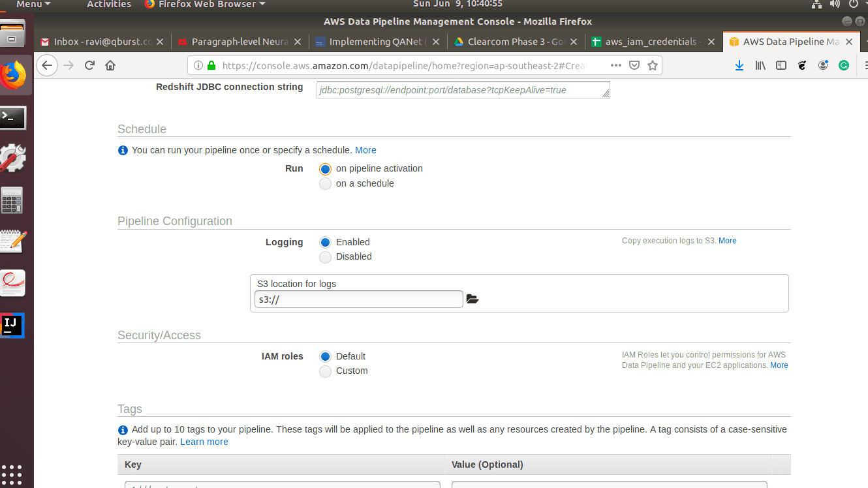868x488 pixels.
Task: Launch IntelliJ IDEA from the dock
Action: tap(12, 325)
